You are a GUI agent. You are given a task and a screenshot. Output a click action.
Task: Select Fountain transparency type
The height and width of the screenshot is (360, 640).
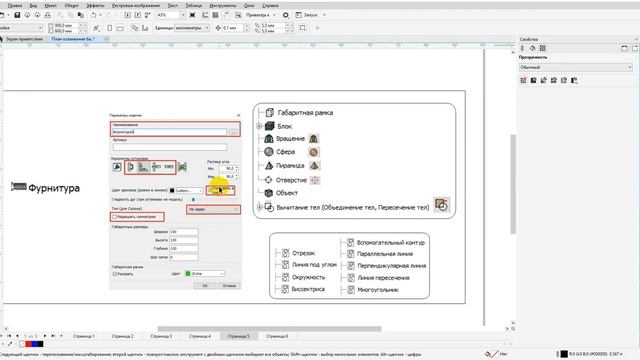pyautogui.click(x=544, y=80)
